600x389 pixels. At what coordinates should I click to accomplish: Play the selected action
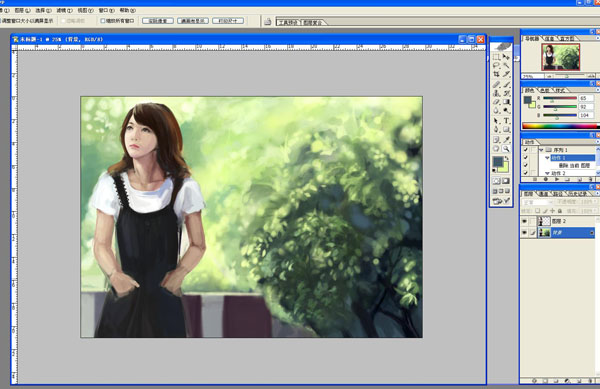[x=557, y=179]
